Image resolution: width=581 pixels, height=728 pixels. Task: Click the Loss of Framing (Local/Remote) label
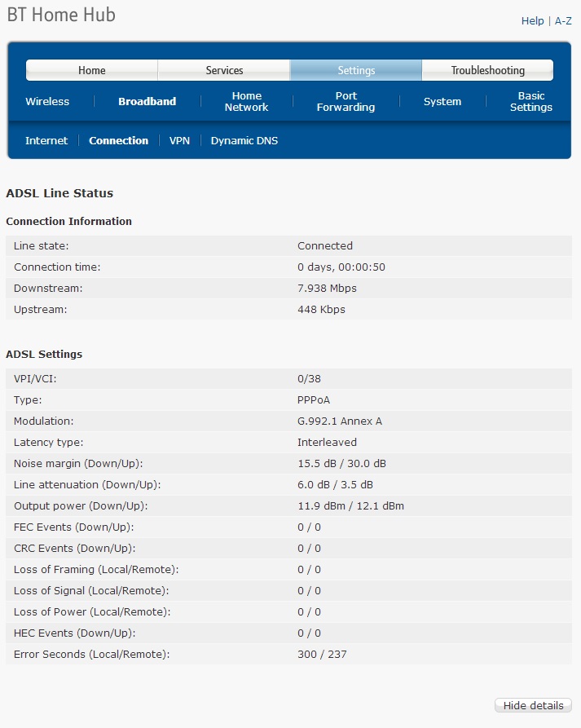tap(96, 569)
